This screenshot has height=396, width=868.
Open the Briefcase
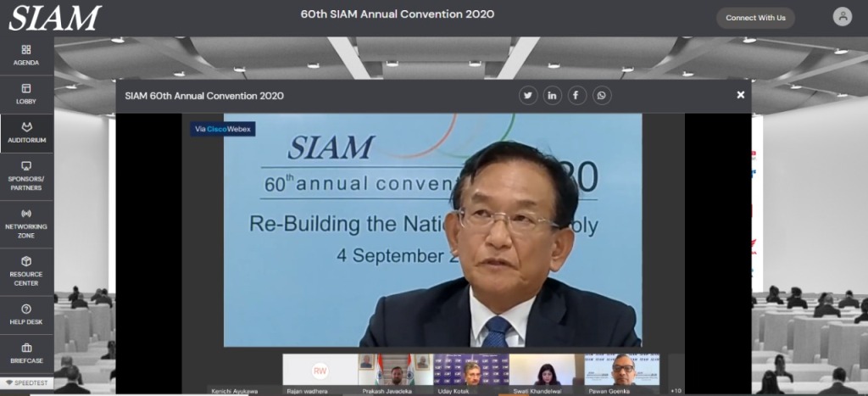point(26,354)
